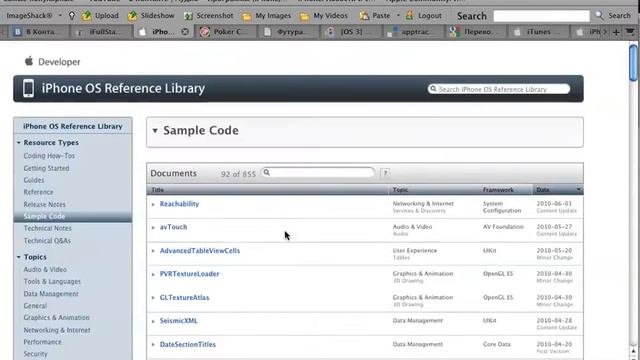Open My Images folder
This screenshot has height=360, width=640.
pyautogui.click(x=266, y=16)
